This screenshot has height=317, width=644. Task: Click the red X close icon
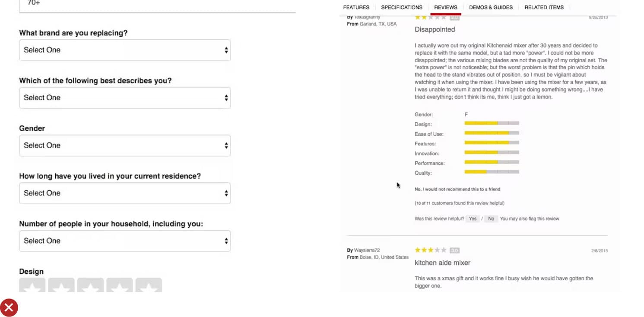9,308
